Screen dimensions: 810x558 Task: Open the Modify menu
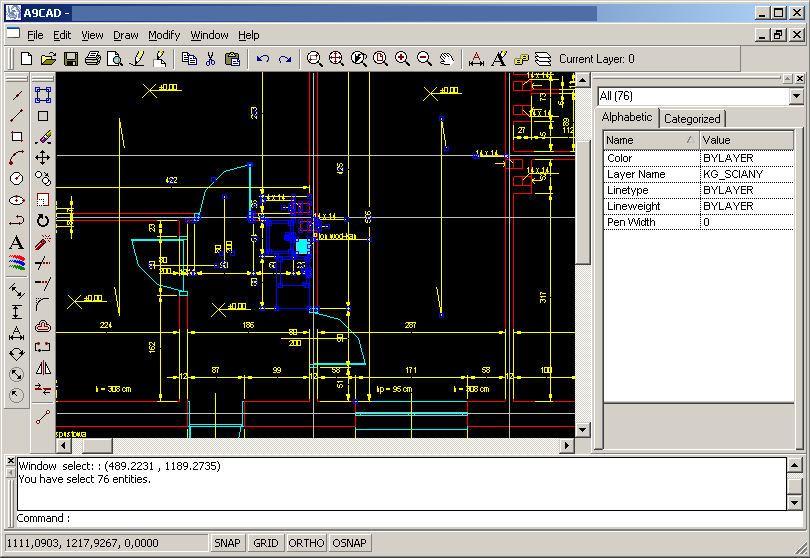[x=164, y=35]
